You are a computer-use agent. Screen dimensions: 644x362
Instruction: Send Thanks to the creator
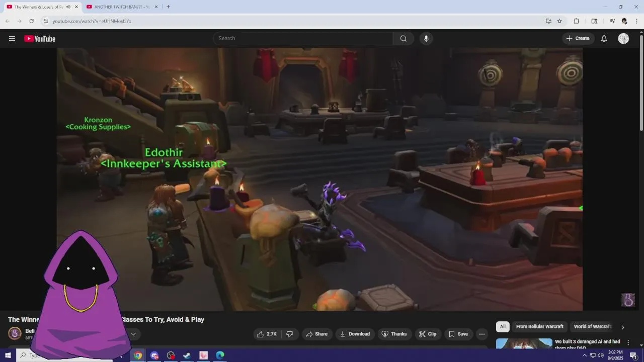pyautogui.click(x=394, y=334)
